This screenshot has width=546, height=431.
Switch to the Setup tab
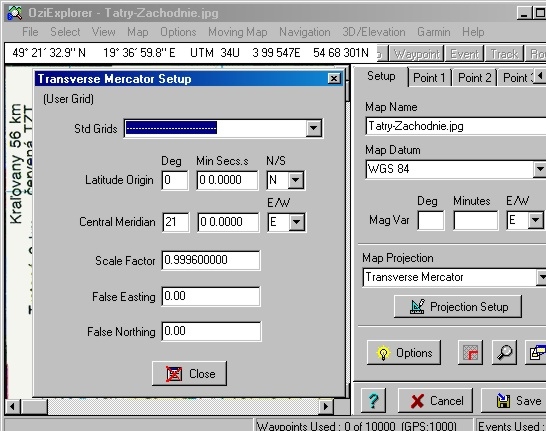381,76
